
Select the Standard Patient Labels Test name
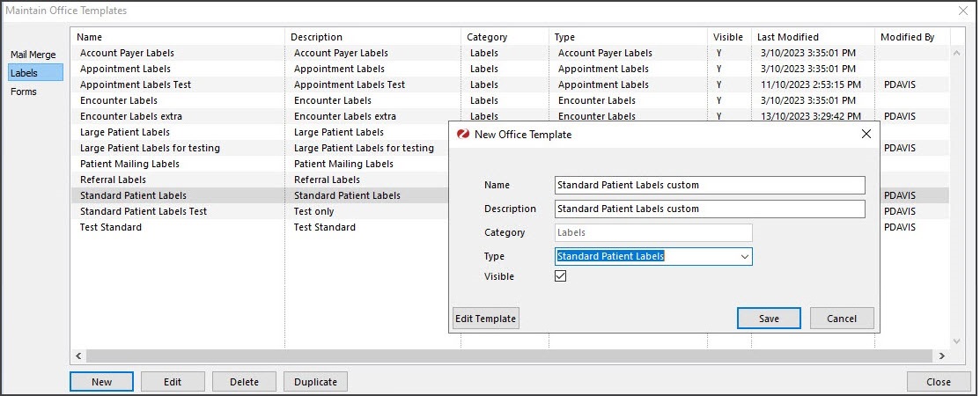[x=144, y=211]
